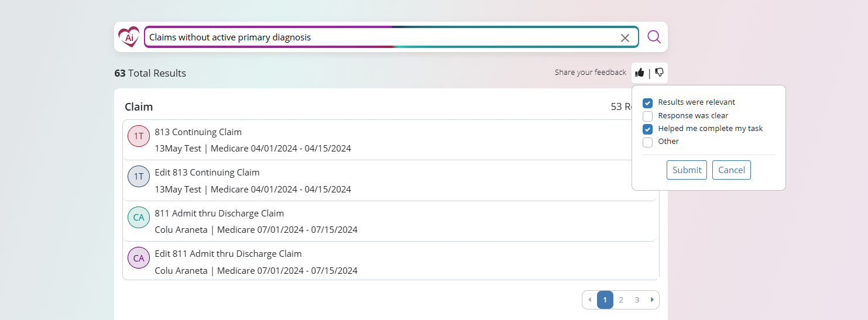Cancel the feedback popup

click(x=731, y=170)
